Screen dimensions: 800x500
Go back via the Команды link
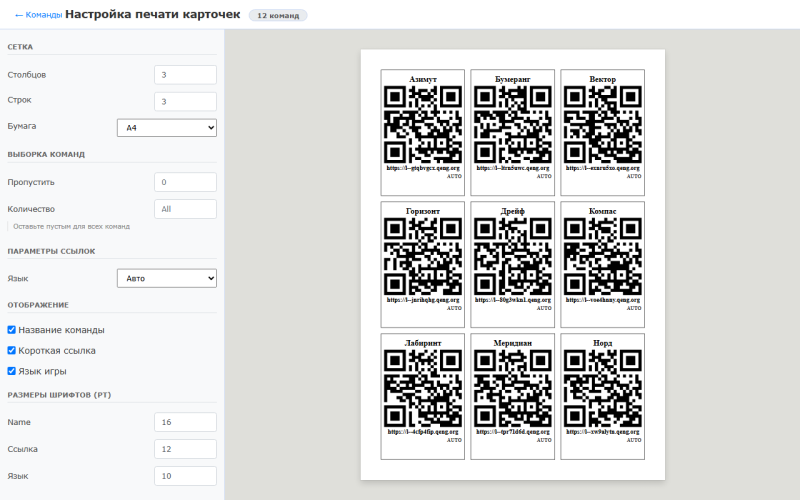[38, 15]
